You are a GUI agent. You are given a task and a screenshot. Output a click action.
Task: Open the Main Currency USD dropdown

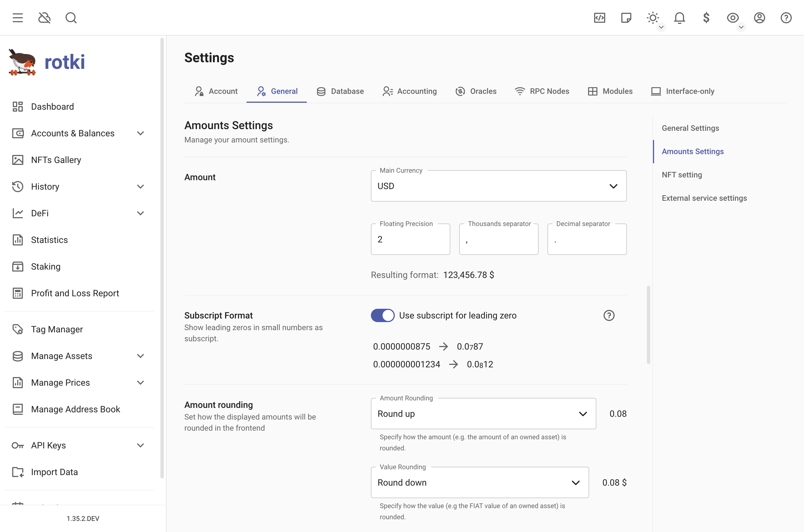click(x=498, y=186)
